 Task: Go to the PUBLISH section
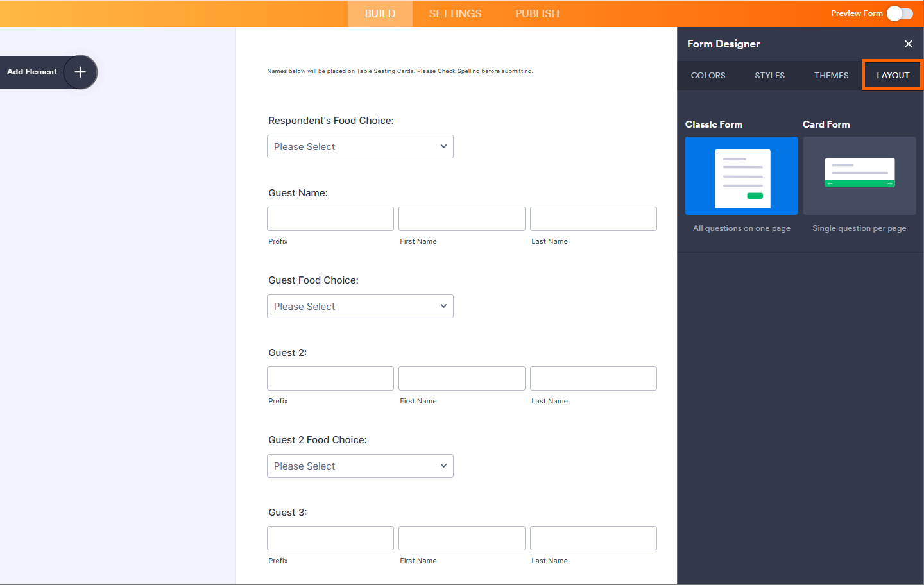click(x=537, y=13)
